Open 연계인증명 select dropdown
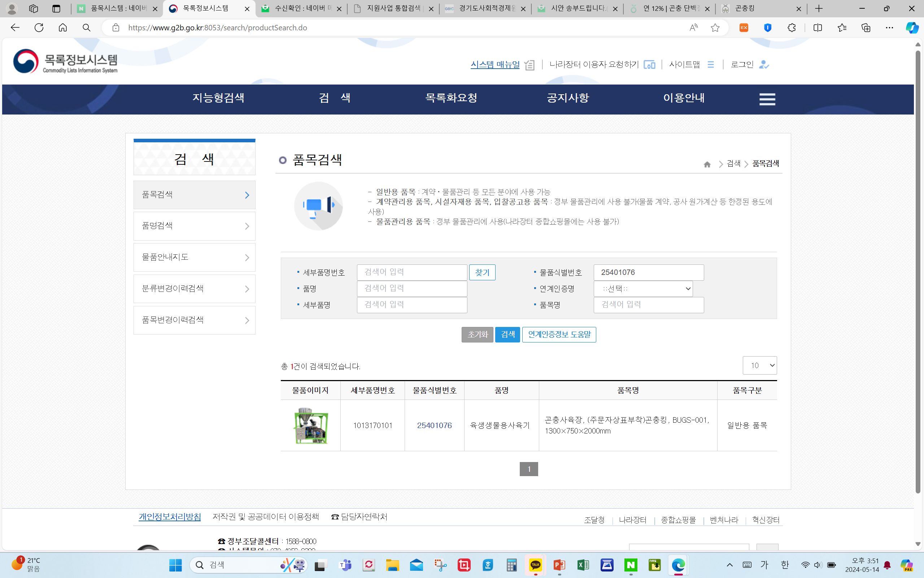Viewport: 924px width, 578px height. [643, 289]
